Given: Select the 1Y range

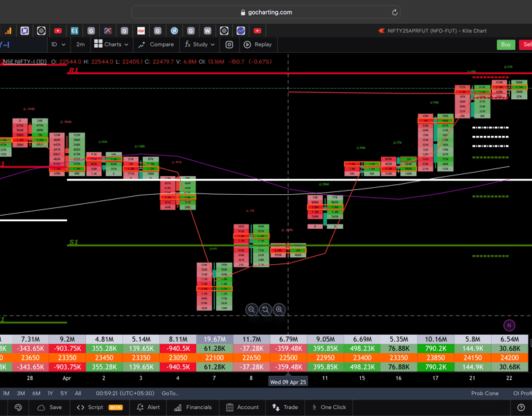Looking at the screenshot, I should pyautogui.click(x=50, y=393).
